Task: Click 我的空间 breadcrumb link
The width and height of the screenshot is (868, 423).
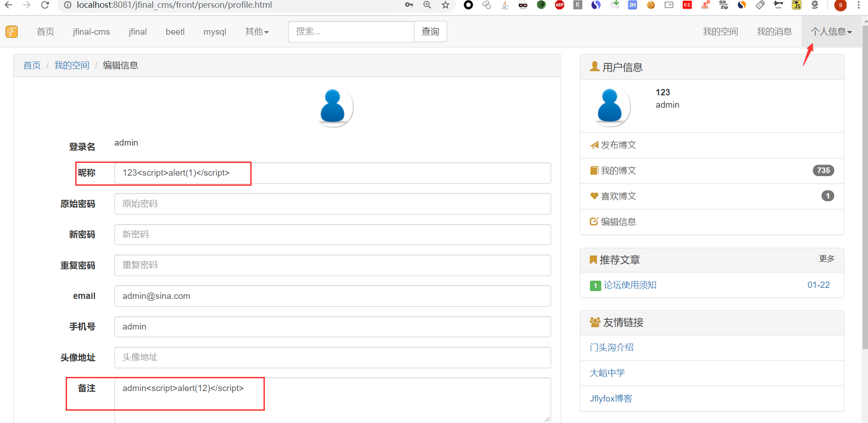Action: click(72, 65)
